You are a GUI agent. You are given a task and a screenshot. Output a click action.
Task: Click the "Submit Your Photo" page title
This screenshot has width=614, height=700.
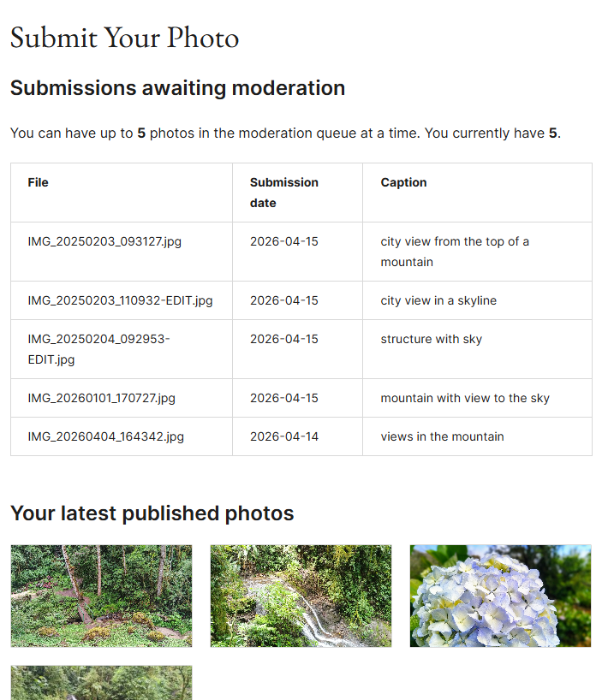124,38
